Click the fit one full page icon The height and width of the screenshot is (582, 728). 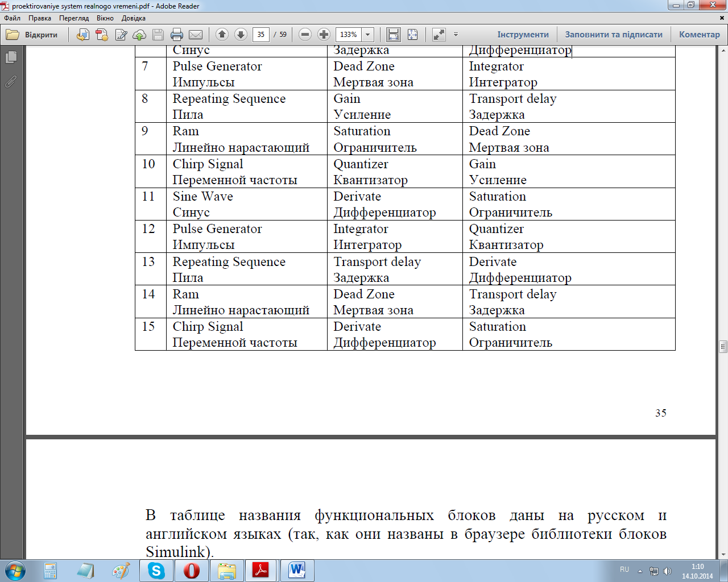point(412,35)
